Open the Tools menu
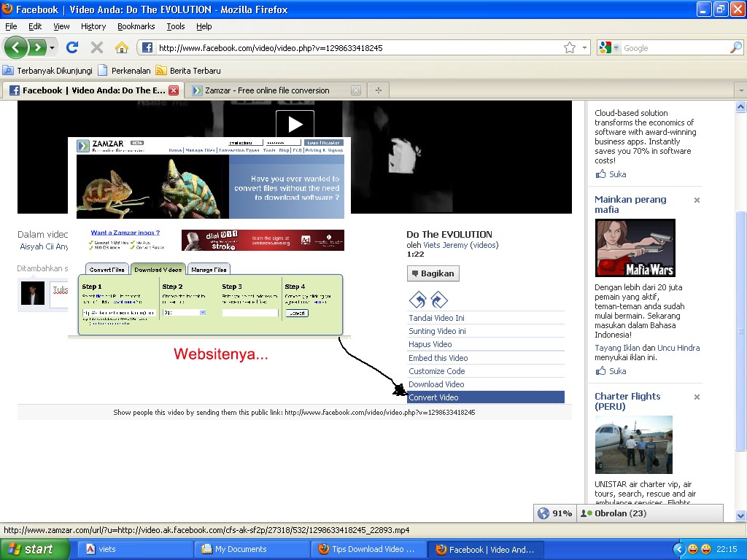Screen dimensions: 747x560 [x=175, y=26]
